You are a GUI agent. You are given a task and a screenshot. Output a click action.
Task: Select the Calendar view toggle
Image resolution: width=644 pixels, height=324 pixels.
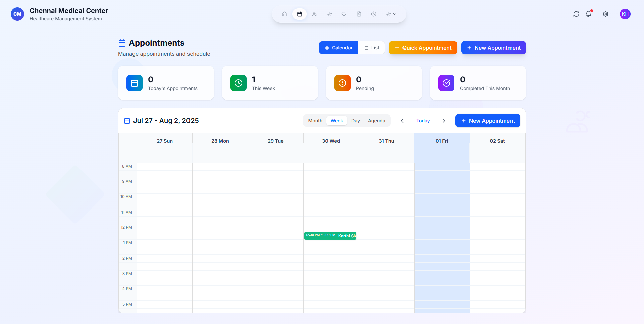coord(338,48)
